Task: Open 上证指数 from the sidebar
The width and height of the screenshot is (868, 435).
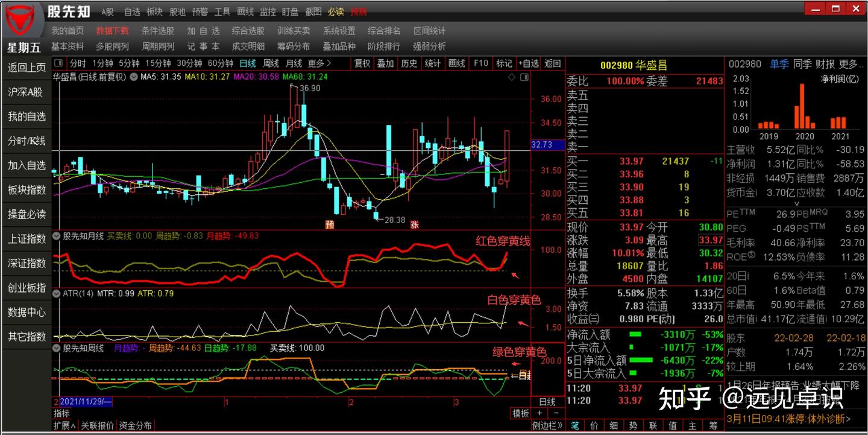Action: click(27, 238)
